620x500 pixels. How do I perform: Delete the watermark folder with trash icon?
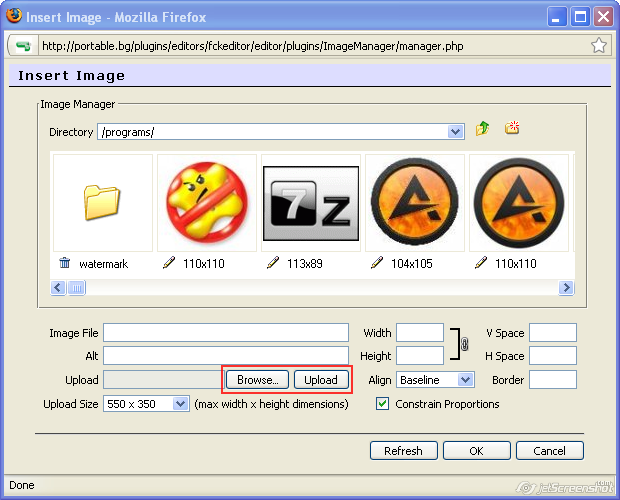(x=64, y=262)
